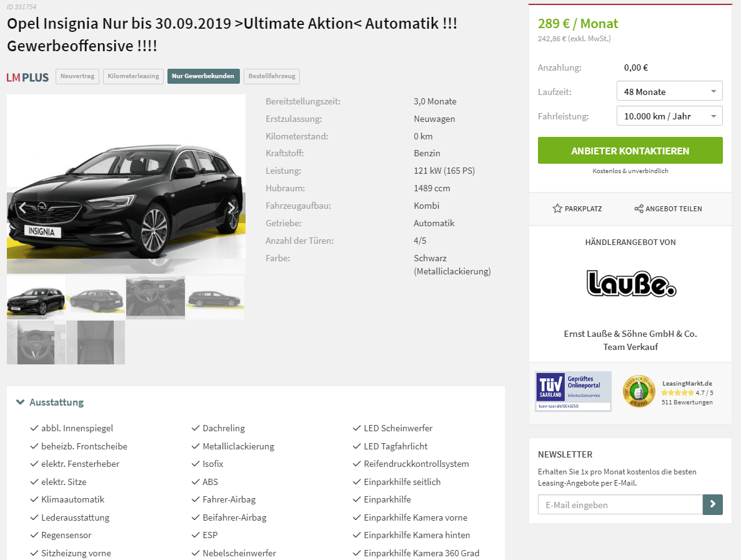Click the abbl. Innenspiegel feature

pyautogui.click(x=77, y=428)
